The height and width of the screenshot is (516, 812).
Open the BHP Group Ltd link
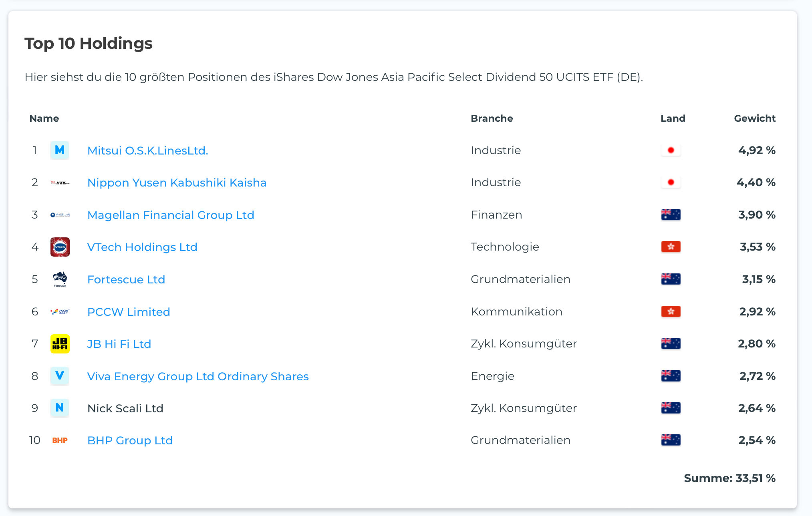(130, 440)
